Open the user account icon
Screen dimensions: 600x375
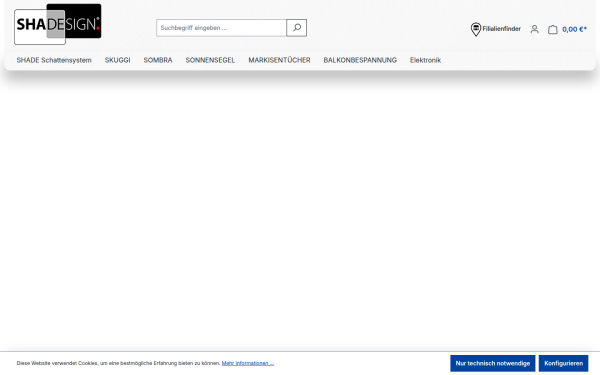click(x=535, y=29)
